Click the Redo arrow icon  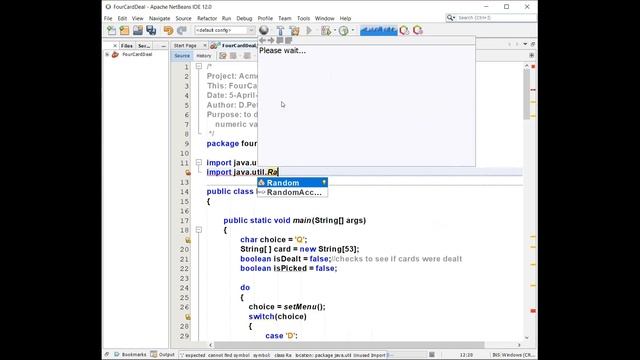[x=182, y=30]
